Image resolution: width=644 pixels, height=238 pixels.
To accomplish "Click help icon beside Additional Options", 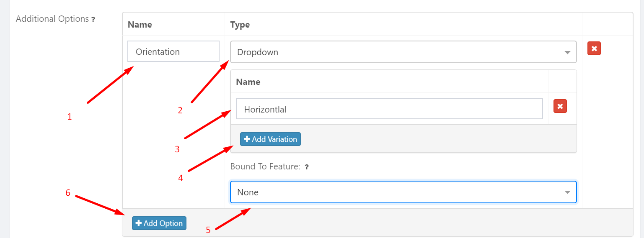I will click(93, 19).
